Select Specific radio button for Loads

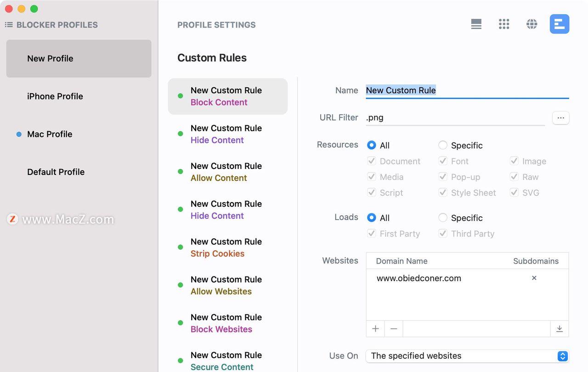pyautogui.click(x=443, y=218)
